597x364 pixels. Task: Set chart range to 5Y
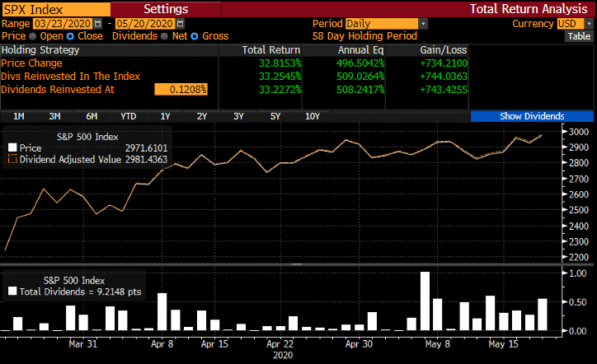click(275, 116)
